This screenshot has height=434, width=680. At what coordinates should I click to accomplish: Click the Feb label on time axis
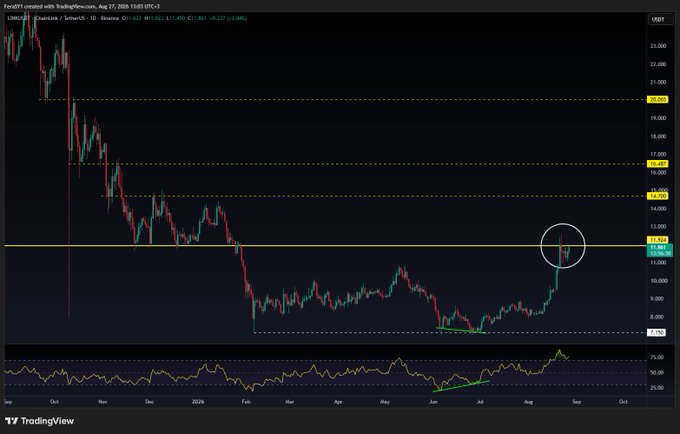click(246, 402)
